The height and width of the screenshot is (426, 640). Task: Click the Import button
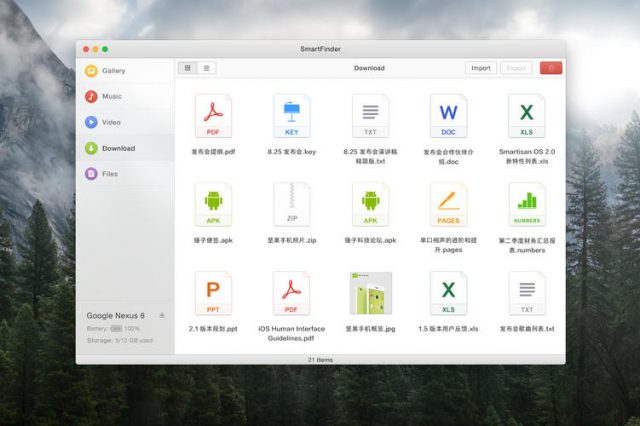(480, 68)
